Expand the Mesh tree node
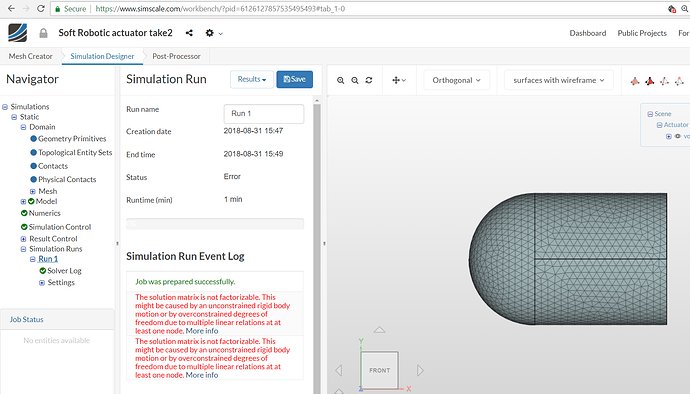Image resolution: width=690 pixels, height=394 pixels. (x=33, y=191)
